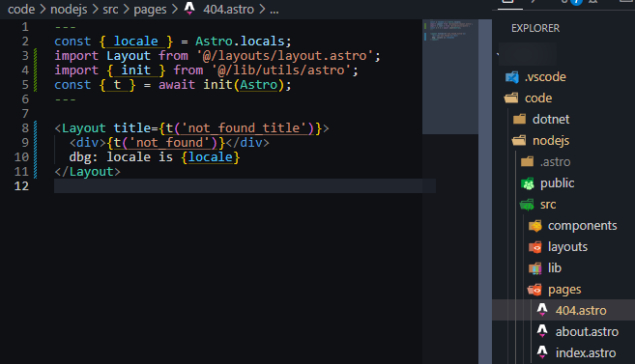Click the '@/lib/utils/astro' import path
Screen dimensions: 635x364
coord(281,70)
